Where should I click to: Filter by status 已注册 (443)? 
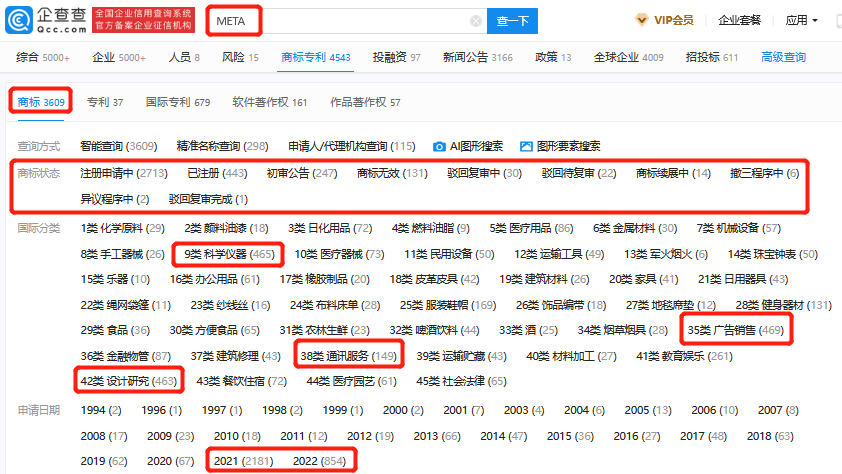pyautogui.click(x=217, y=173)
